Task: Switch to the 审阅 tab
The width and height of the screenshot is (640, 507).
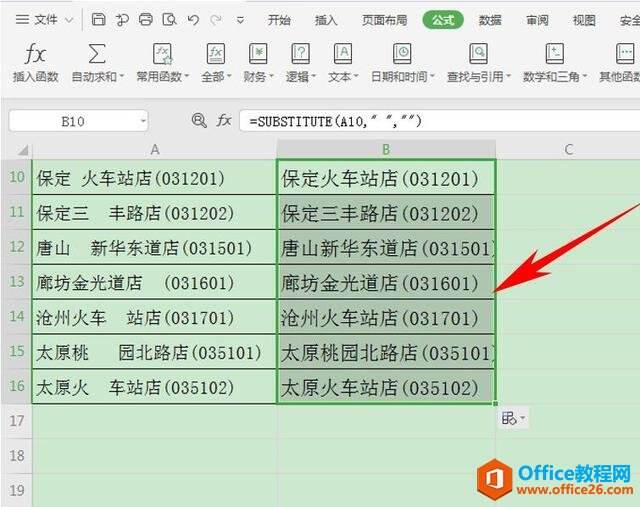Action: pos(537,20)
